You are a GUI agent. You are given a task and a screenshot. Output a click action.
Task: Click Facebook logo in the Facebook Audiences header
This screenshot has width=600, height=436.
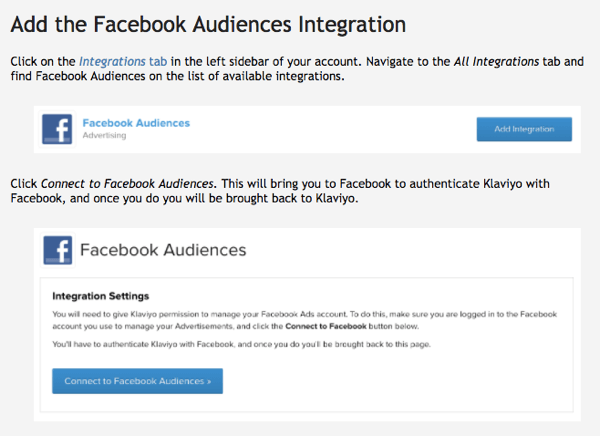pos(58,250)
